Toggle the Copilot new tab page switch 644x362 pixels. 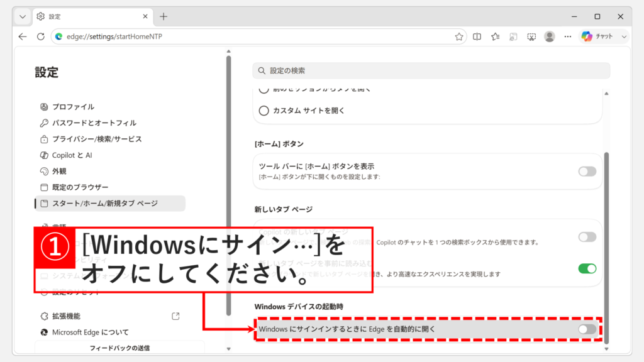click(x=587, y=237)
